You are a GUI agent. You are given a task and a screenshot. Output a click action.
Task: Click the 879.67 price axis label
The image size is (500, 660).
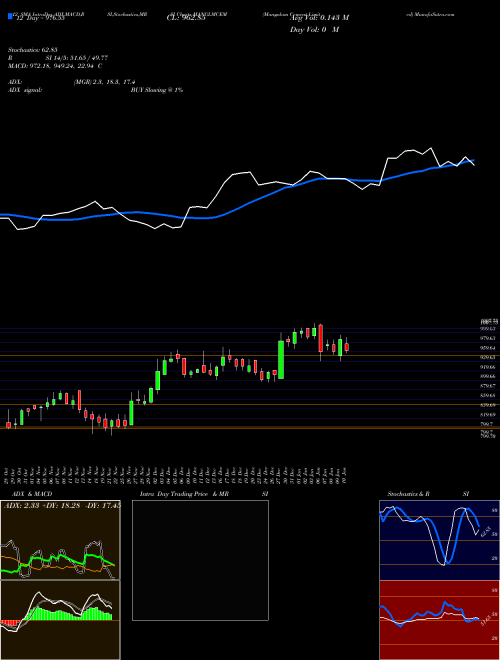coord(489,386)
